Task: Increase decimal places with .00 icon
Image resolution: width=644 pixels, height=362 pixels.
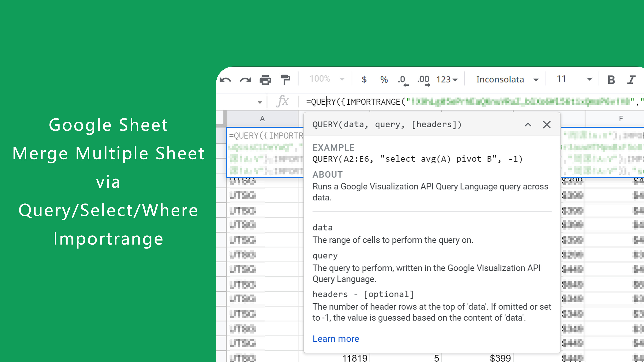Action: [x=423, y=80]
